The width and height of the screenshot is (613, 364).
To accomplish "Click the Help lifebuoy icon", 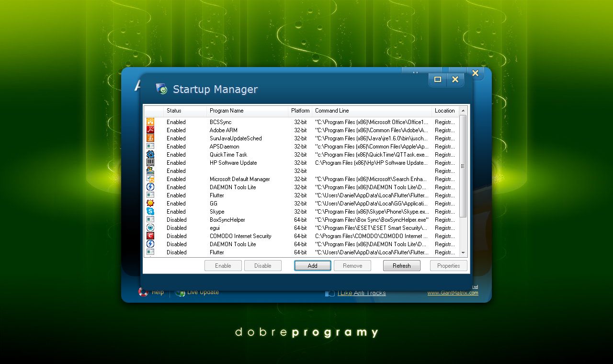I will [x=143, y=292].
